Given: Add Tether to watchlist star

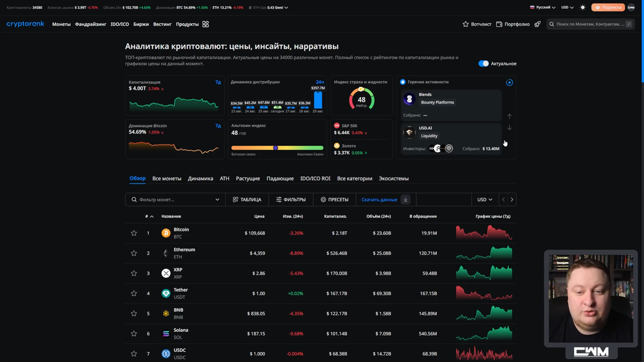Looking at the screenshot, I should 134,293.
